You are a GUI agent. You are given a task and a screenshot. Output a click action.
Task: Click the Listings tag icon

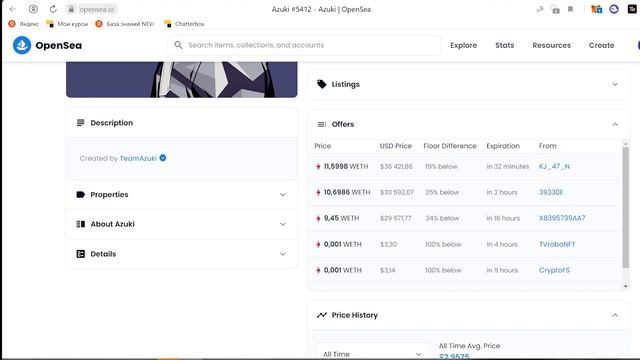pos(322,84)
